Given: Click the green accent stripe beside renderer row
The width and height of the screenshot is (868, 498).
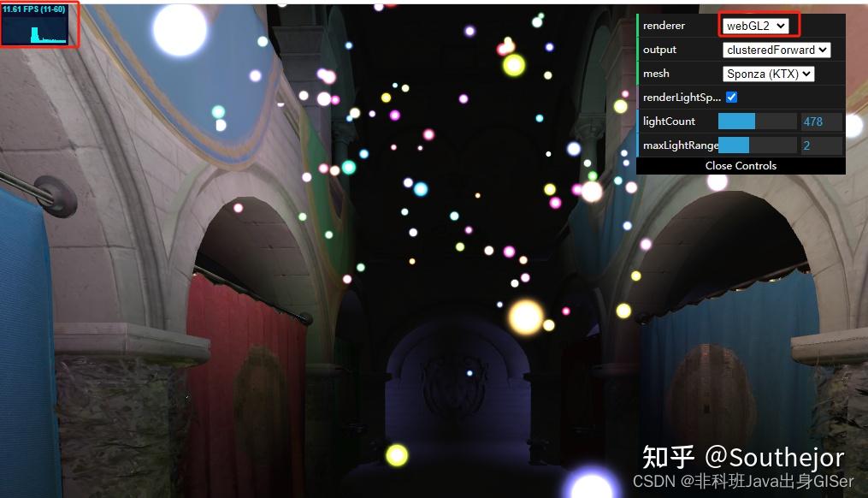Looking at the screenshot, I should tap(640, 25).
